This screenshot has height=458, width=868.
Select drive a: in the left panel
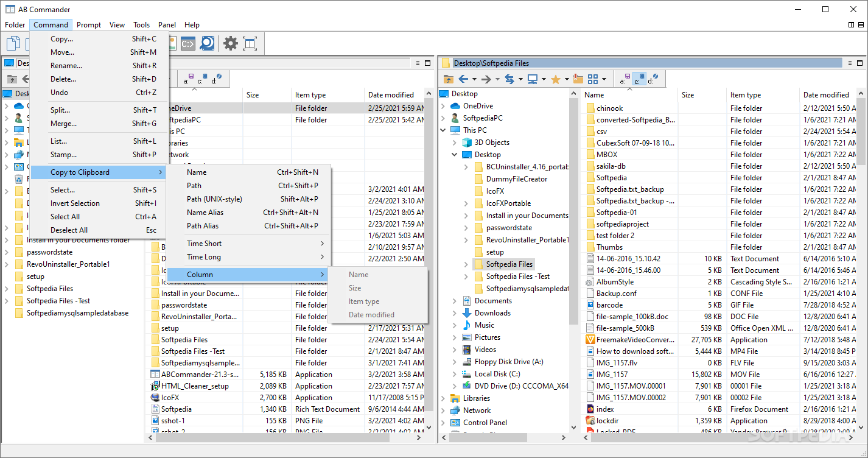188,79
